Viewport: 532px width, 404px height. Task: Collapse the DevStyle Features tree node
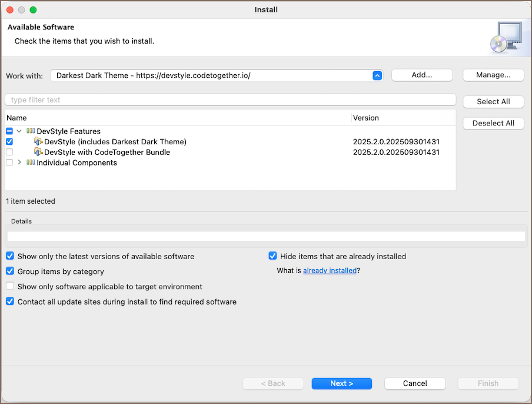pos(19,131)
